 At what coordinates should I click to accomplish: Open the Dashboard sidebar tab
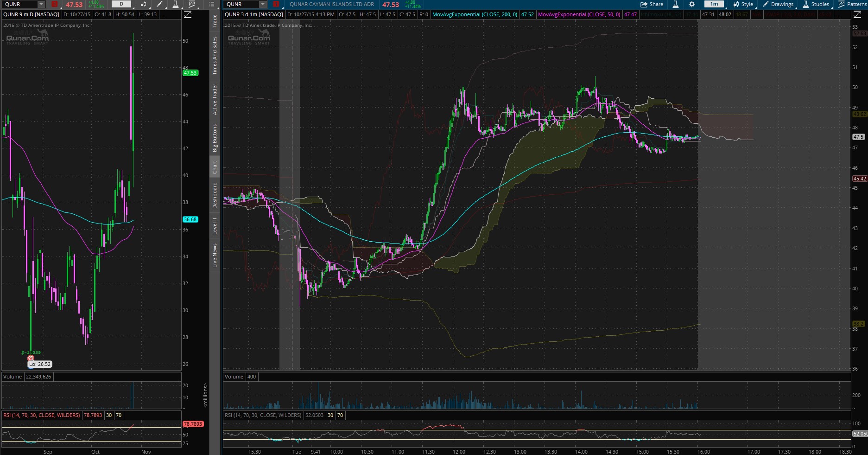coord(215,195)
